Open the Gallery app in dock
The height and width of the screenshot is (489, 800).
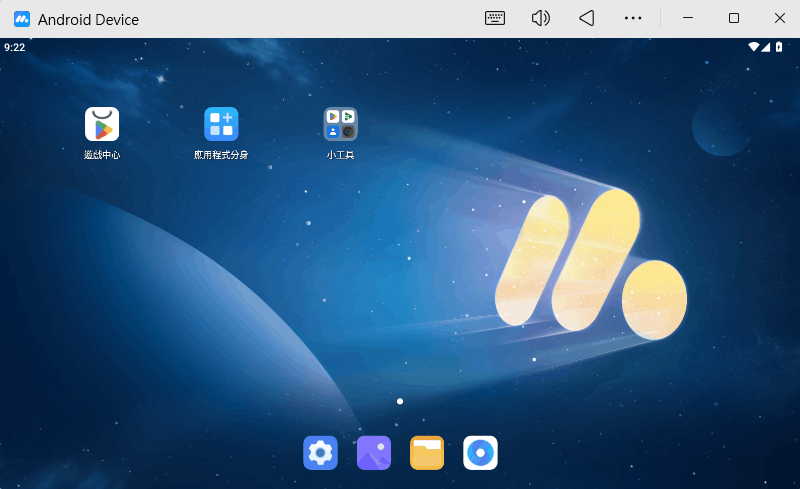pos(374,453)
